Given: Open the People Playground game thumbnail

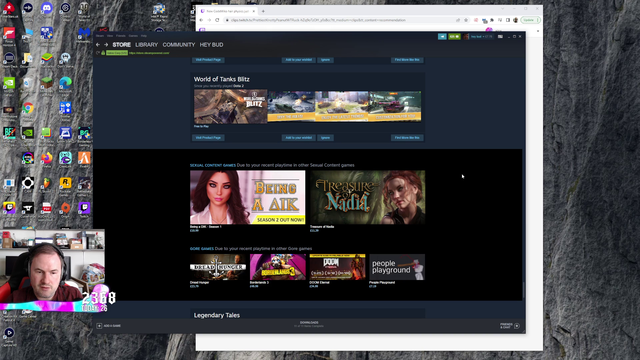Looking at the screenshot, I should coord(397,267).
